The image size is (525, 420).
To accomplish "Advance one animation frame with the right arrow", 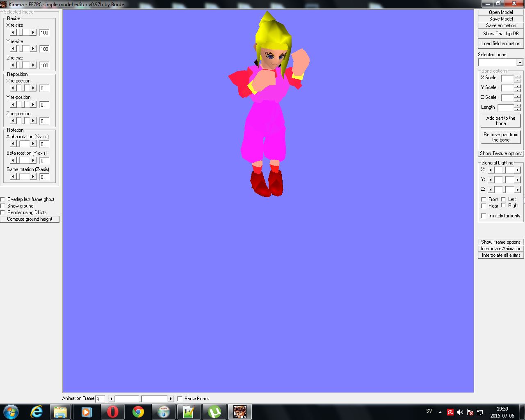I will 171,399.
